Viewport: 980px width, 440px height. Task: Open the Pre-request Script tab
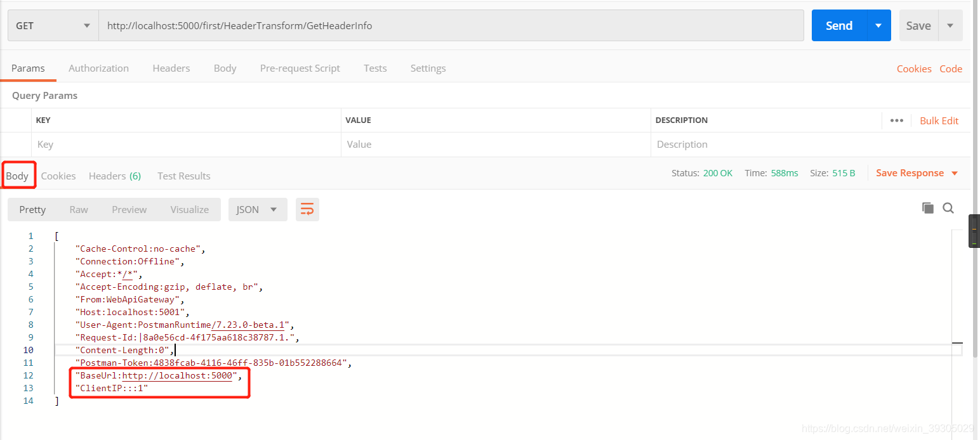pyautogui.click(x=300, y=68)
